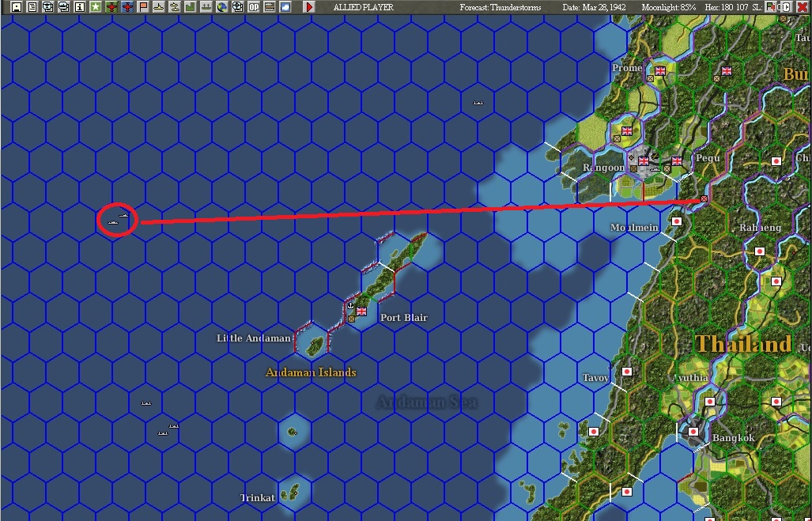Select the Japanese flag at Bangkok
Image resolution: width=812 pixels, height=521 pixels.
tap(693, 432)
